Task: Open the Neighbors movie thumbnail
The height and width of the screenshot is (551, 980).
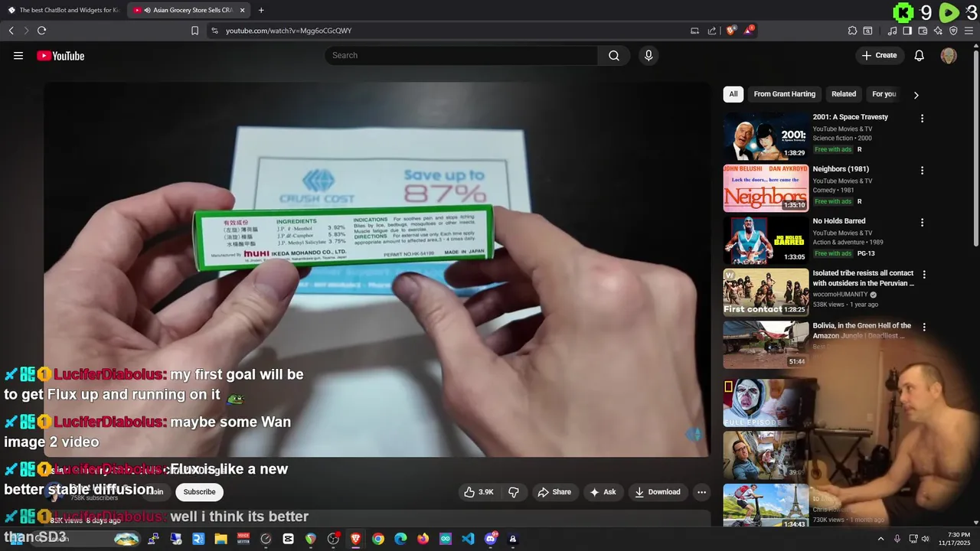Action: (x=766, y=188)
